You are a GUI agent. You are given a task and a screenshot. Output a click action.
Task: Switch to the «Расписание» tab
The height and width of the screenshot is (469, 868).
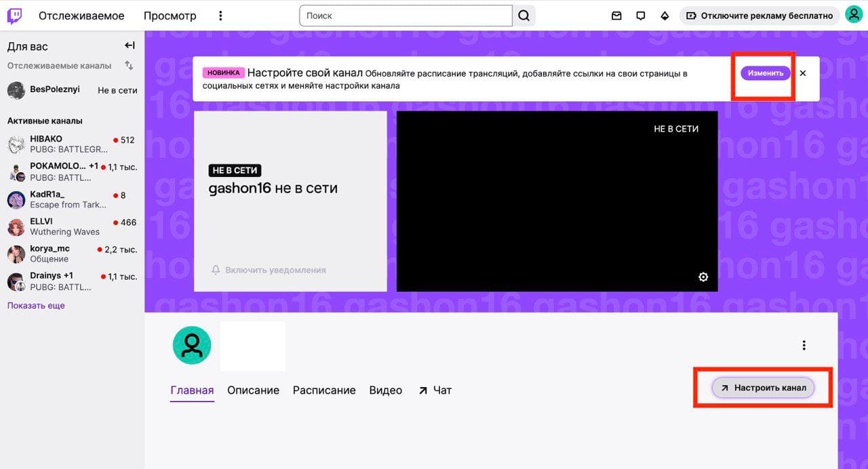click(x=324, y=390)
